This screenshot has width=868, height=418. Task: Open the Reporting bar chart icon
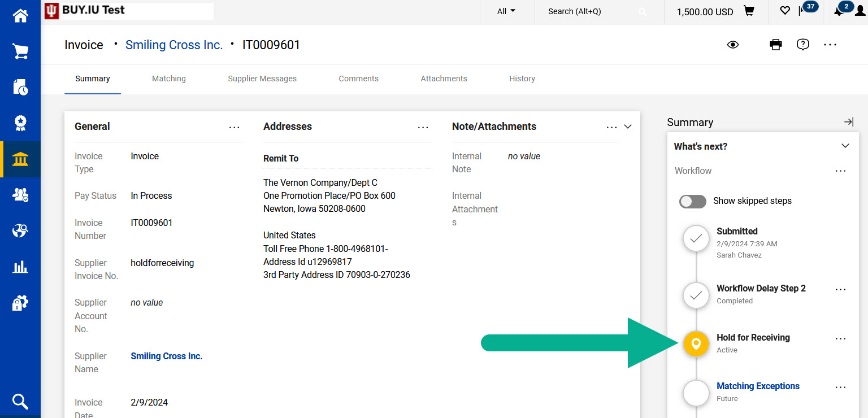[x=20, y=267]
